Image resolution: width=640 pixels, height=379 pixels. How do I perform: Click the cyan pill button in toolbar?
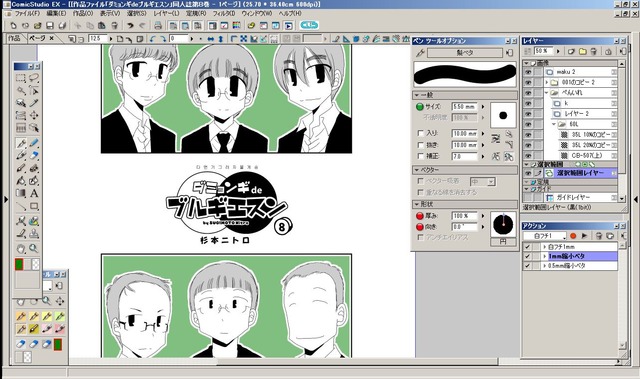(309, 25)
